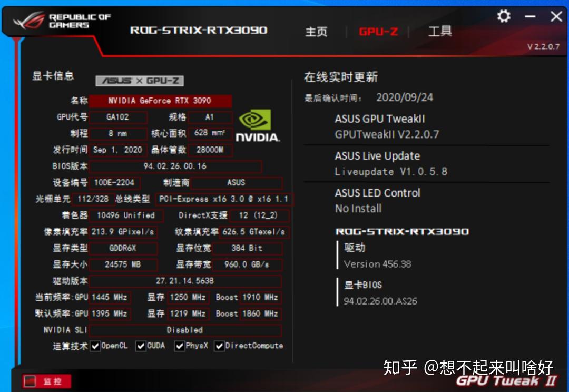Click the GA102 GPU code field
Viewport: 569px width, 392px height.
[x=118, y=117]
